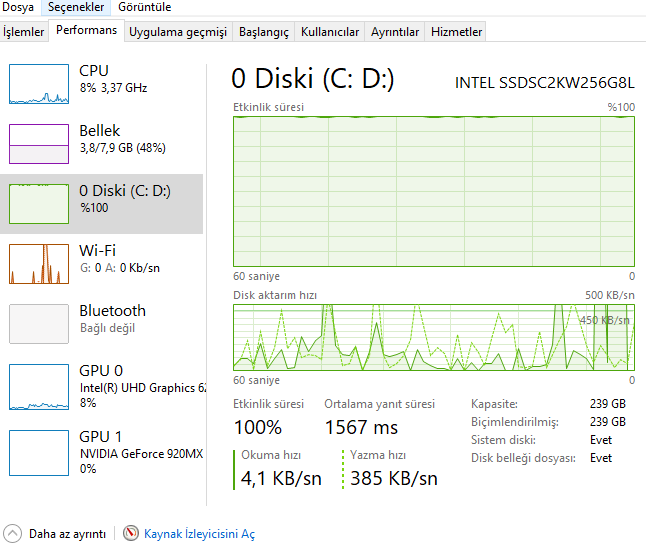Image resolution: width=646 pixels, height=550 pixels.
Task: Click the Etkinlik süresi activity graph
Action: coord(433,190)
